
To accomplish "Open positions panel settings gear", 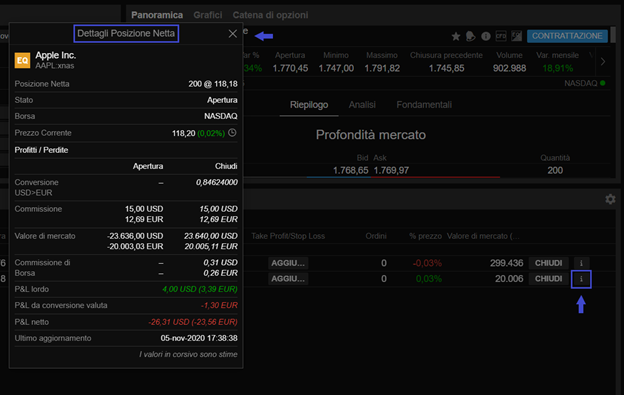I will pyautogui.click(x=610, y=199).
